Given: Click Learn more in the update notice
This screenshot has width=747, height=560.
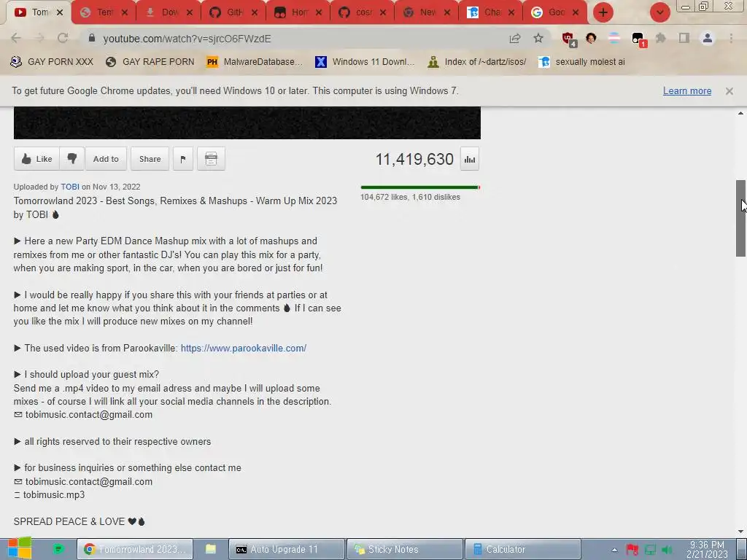Looking at the screenshot, I should click(x=687, y=91).
